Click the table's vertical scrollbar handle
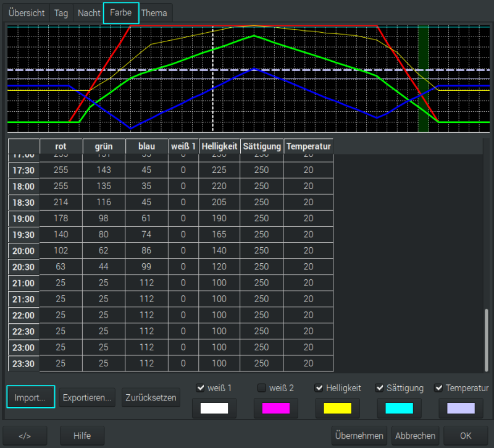This screenshot has height=448, width=494. coord(487,339)
